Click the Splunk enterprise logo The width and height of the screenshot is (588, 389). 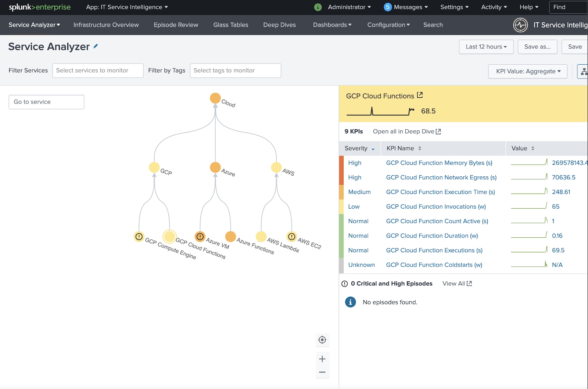[x=40, y=7]
